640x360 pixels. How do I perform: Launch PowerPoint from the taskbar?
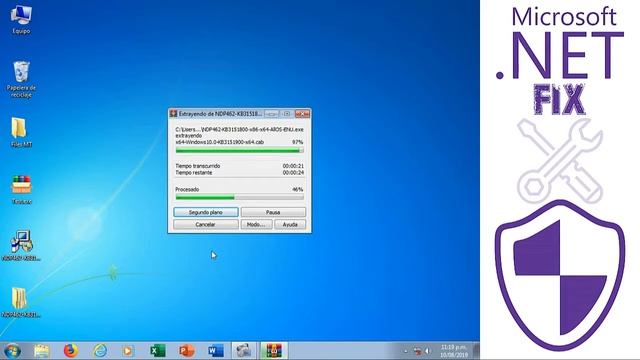tap(187, 351)
